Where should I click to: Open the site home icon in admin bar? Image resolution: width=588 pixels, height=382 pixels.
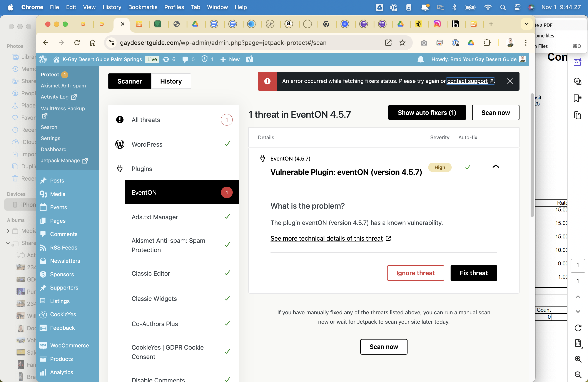point(56,59)
